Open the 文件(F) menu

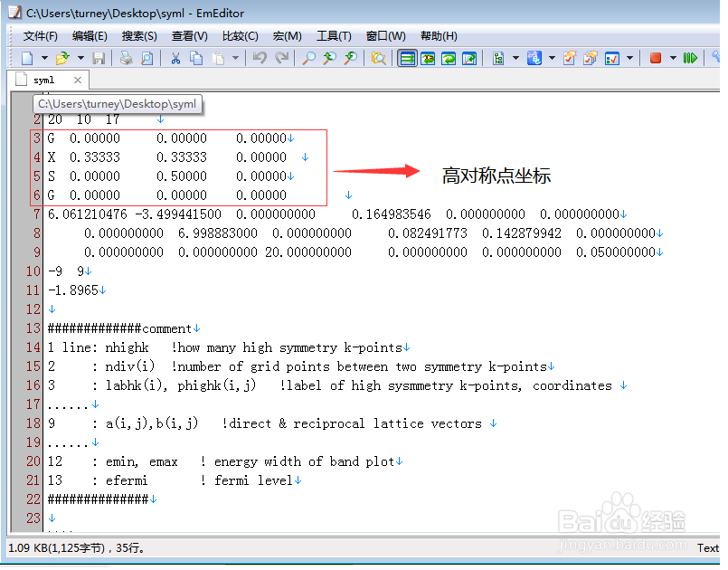click(x=41, y=36)
